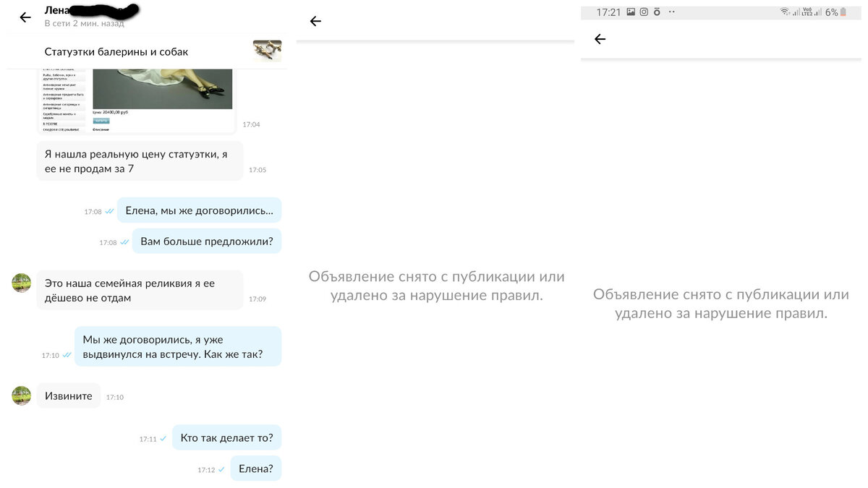
Task: Open the figurine price screenshot sent at 17:04
Action: [137, 100]
